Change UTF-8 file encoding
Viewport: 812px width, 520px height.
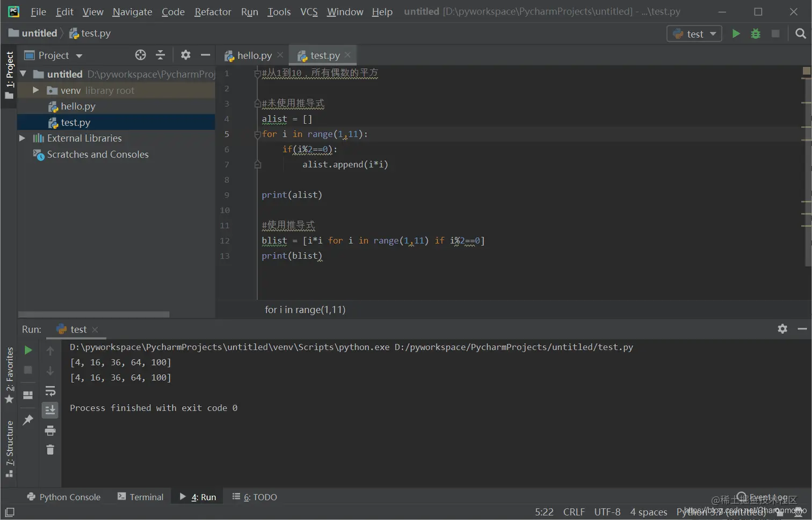(607, 512)
